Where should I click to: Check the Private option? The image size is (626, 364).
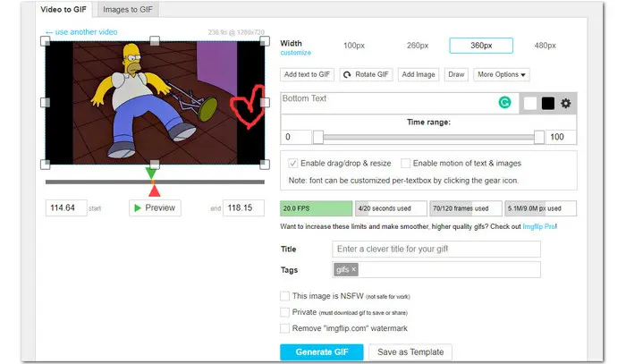(284, 312)
